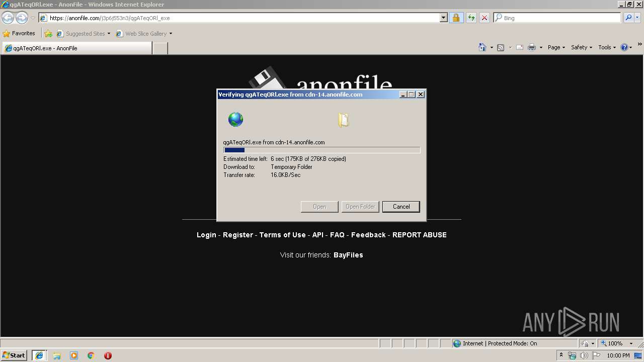Click the anonfile.com address bar
Screen dimensions: 644x362
(239, 18)
